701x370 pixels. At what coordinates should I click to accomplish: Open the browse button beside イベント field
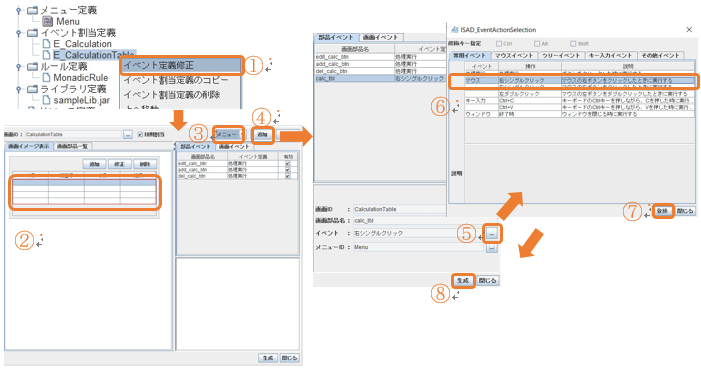[x=492, y=234]
